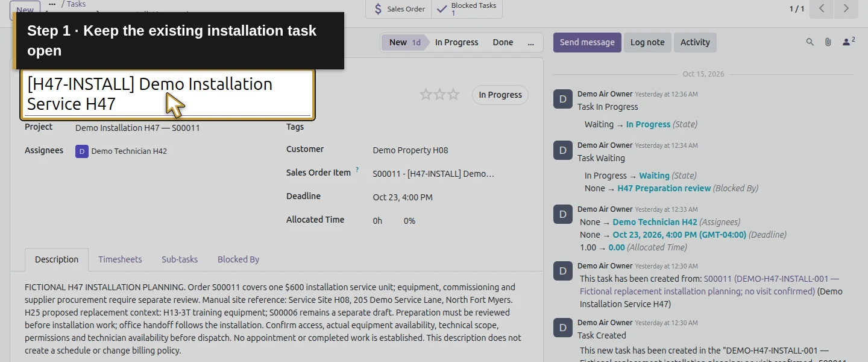The width and height of the screenshot is (868, 362).
Task: Click the 1 / 1 pager counter
Action: (797, 8)
